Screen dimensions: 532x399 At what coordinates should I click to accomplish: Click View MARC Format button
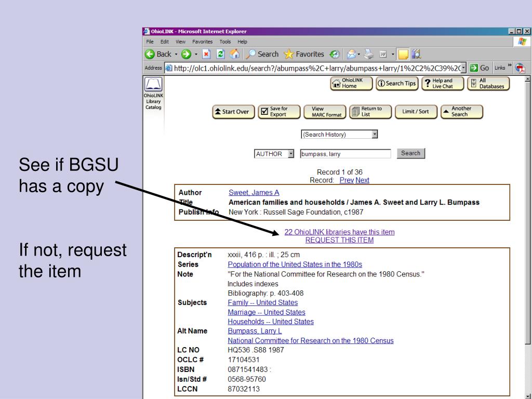tap(325, 112)
